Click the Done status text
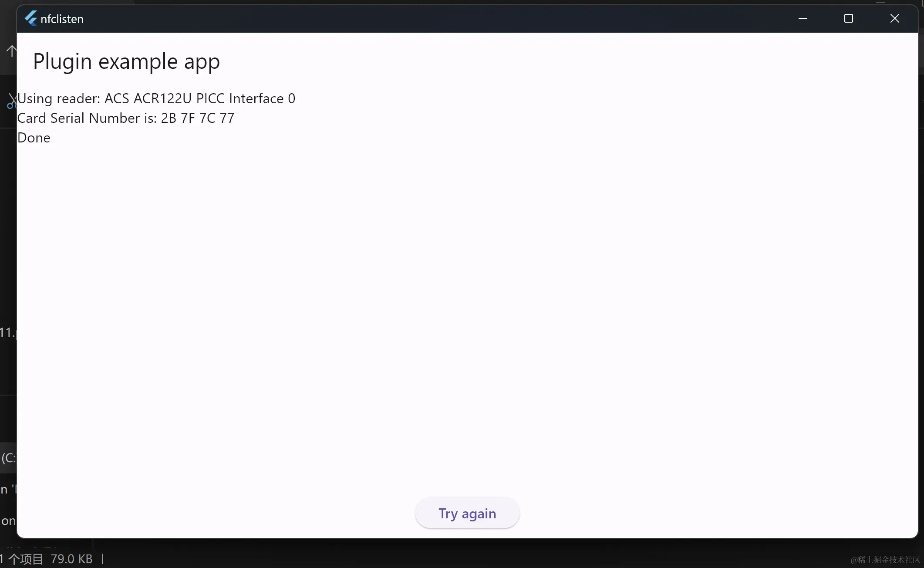Viewport: 924px width, 568px height. (x=34, y=138)
